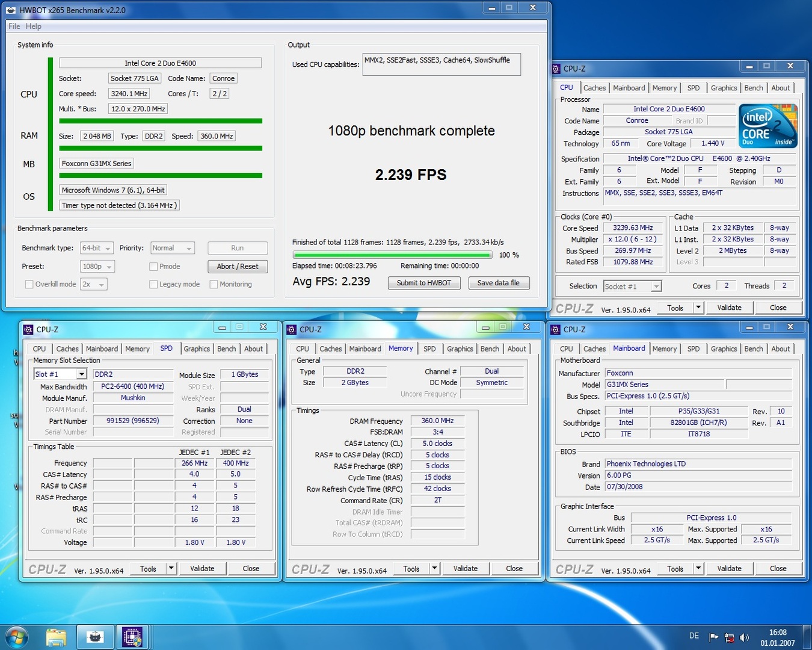This screenshot has height=650, width=812.
Task: Open About tab in CPU-Z Mainboard window
Action: [781, 349]
